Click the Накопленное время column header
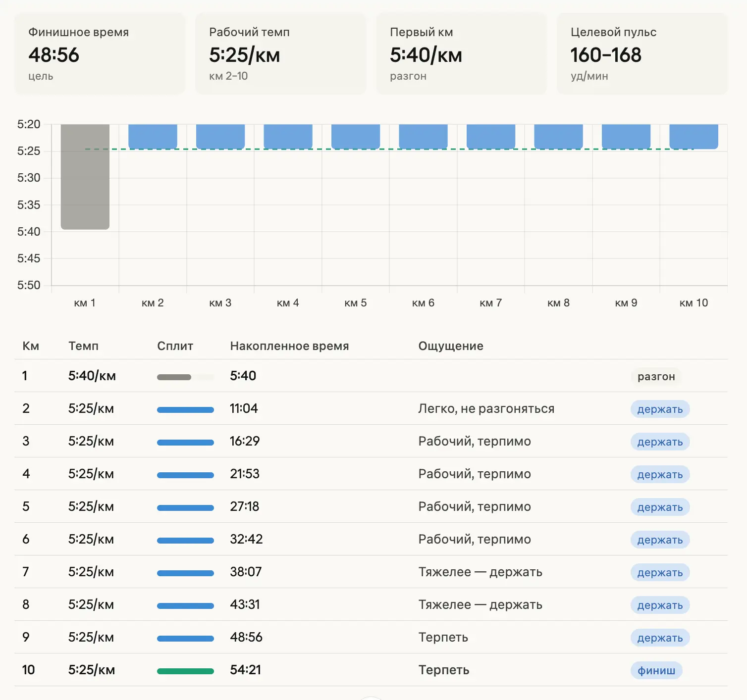 (289, 346)
